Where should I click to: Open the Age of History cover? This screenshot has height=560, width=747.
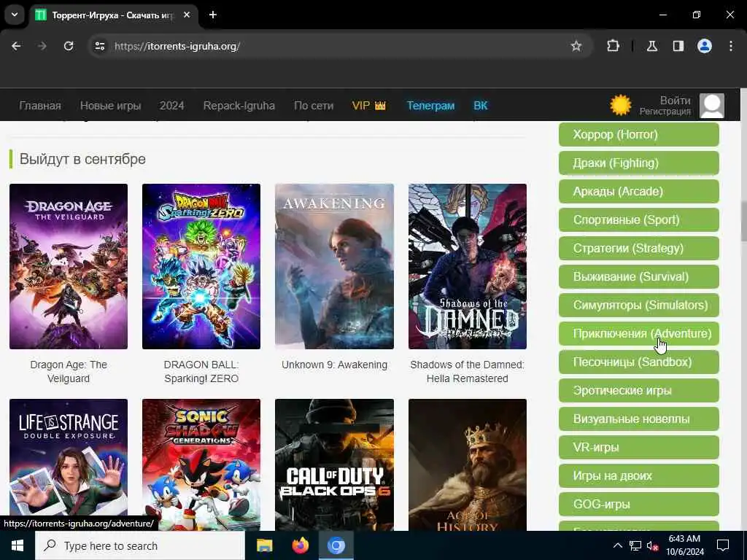coord(468,464)
